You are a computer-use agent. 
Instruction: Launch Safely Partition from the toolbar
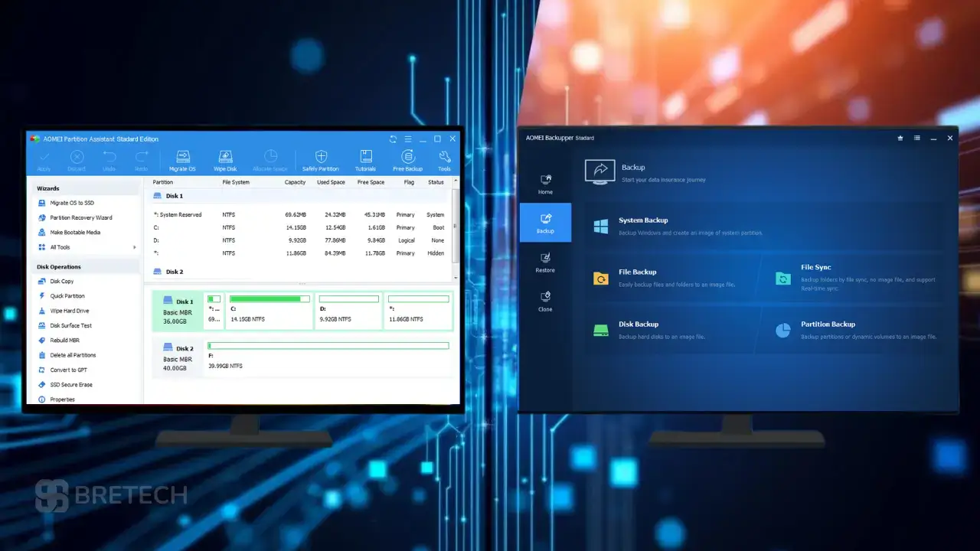tap(320, 158)
